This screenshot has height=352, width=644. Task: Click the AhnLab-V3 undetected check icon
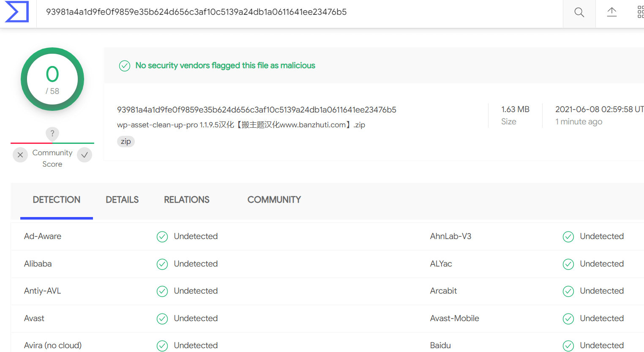pos(568,236)
